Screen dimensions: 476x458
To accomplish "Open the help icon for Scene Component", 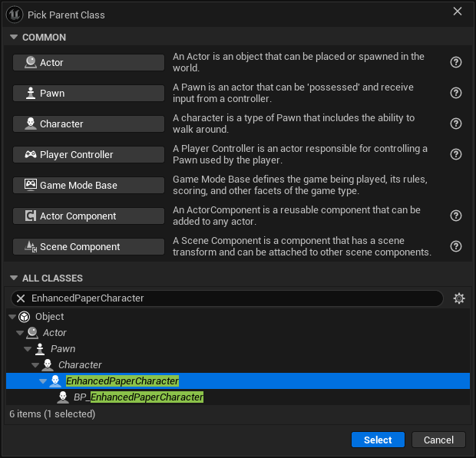I will point(456,246).
